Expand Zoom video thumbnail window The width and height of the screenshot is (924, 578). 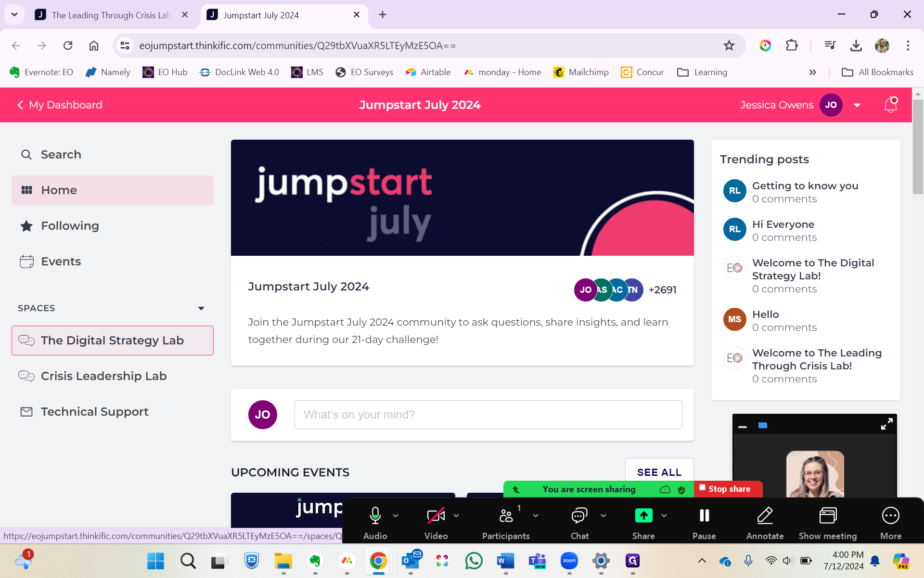[886, 424]
